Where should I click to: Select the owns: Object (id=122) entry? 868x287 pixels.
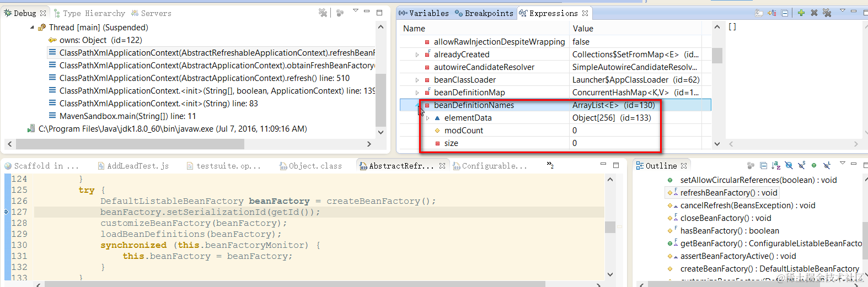(x=95, y=40)
